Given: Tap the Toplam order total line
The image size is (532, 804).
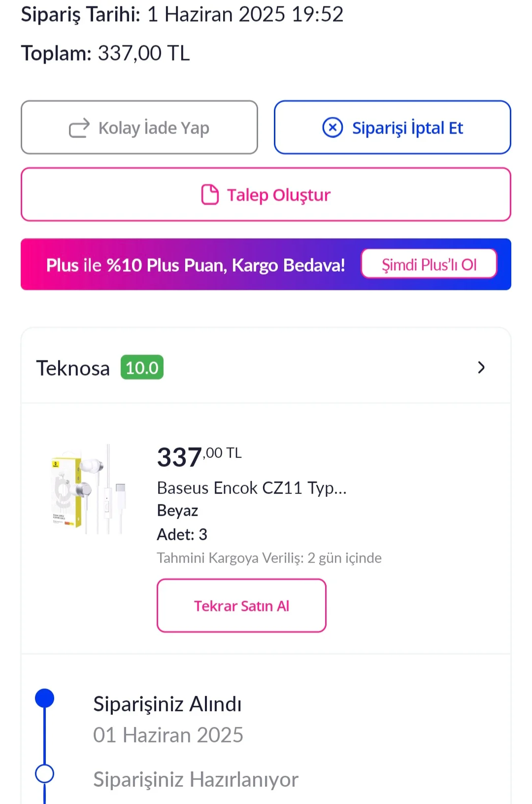Looking at the screenshot, I should point(105,53).
